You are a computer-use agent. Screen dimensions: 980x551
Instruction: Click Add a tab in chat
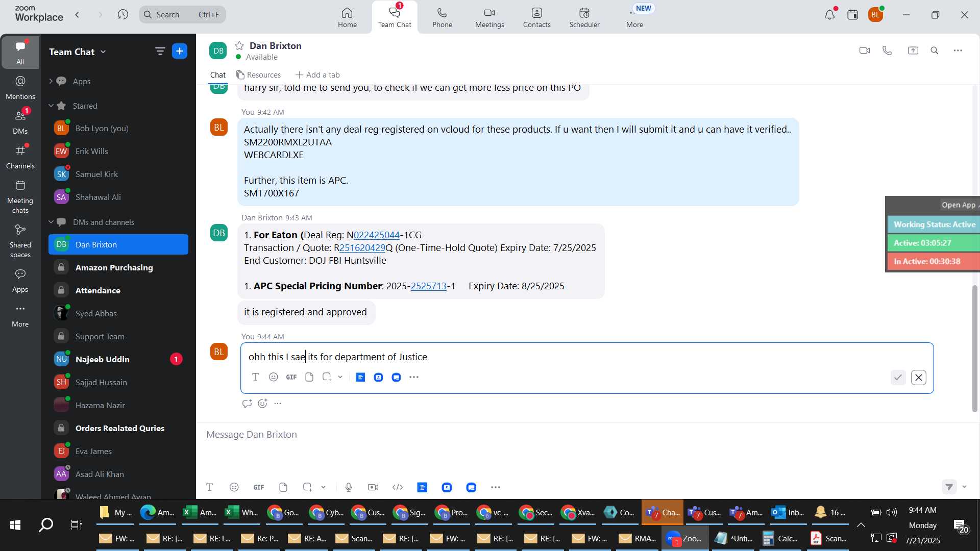point(317,75)
